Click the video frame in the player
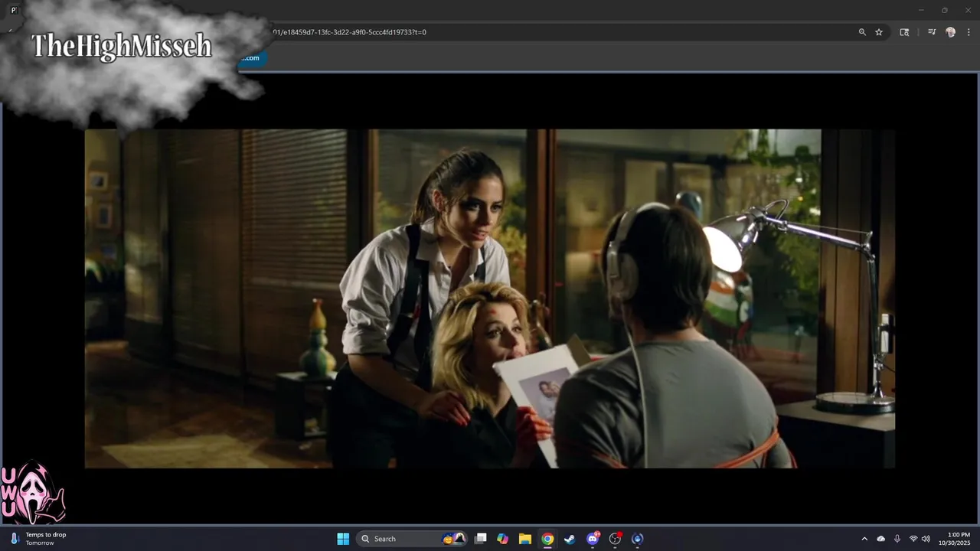 [490, 298]
